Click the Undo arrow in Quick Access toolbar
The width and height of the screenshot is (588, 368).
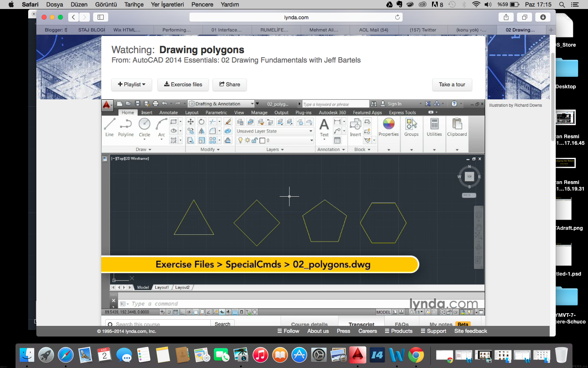point(164,104)
